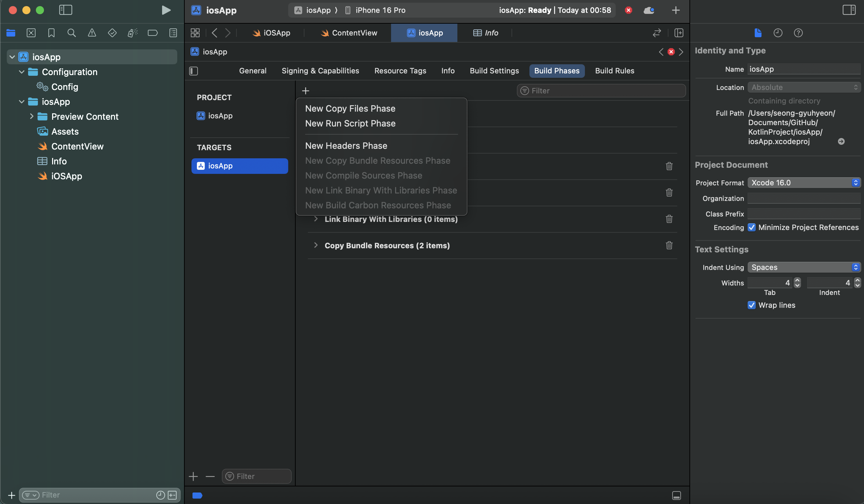Increase the Tab width stepper
The width and height of the screenshot is (864, 504).
pyautogui.click(x=797, y=280)
